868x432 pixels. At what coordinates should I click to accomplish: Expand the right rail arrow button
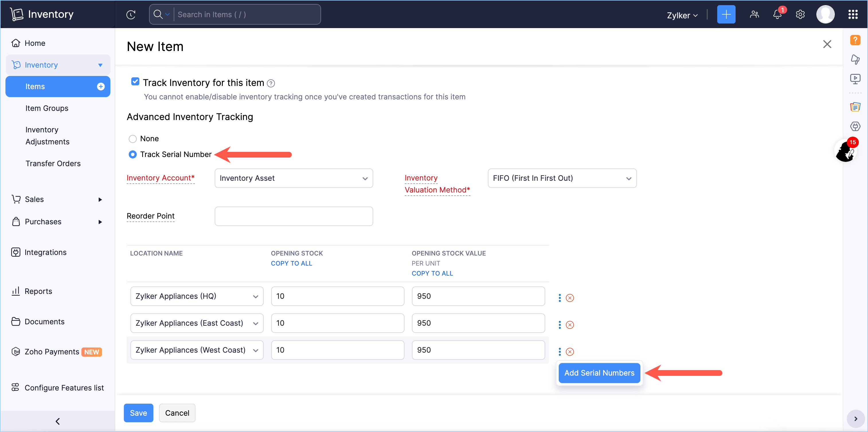[856, 419]
